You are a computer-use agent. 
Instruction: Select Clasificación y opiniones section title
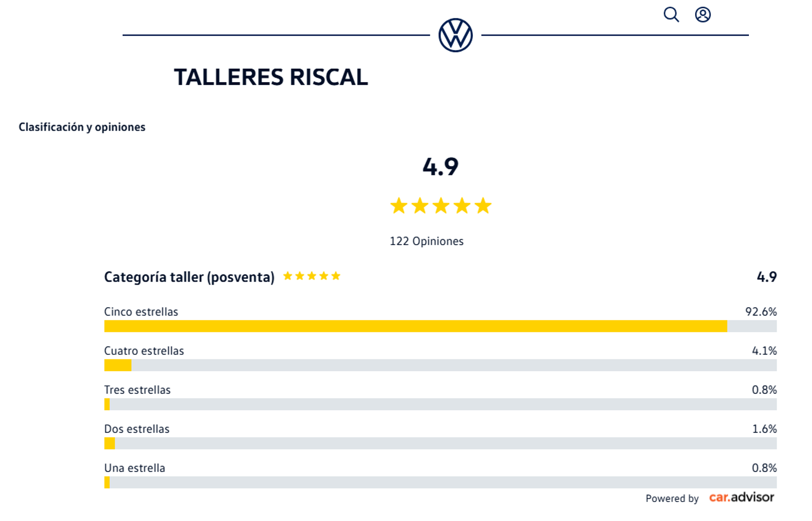(x=82, y=127)
